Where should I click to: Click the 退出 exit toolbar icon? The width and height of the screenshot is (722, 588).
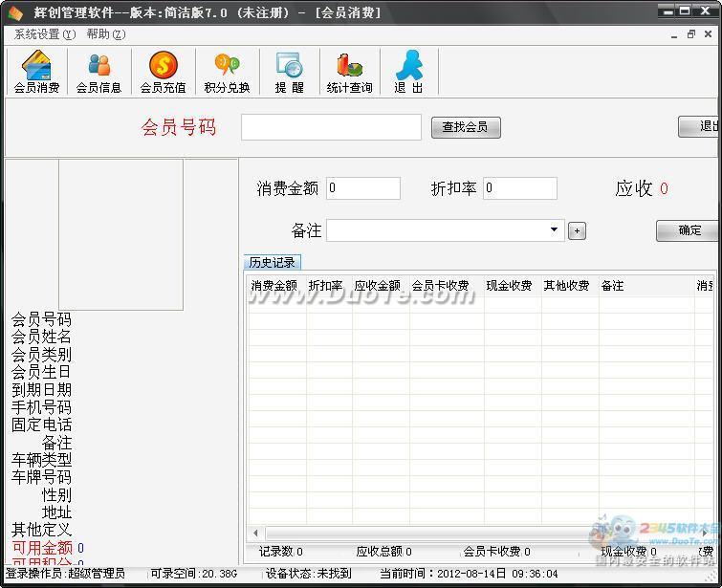coord(408,72)
